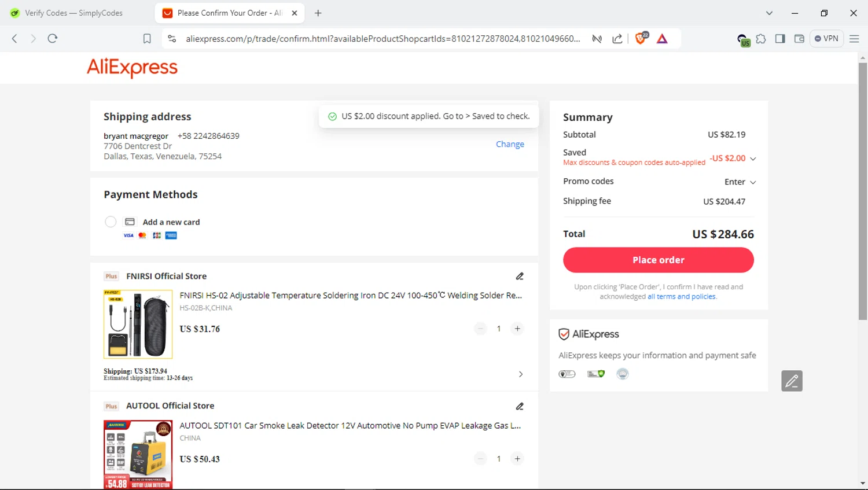Go back with the browser back arrow
Screen dimensions: 868x490
coord(14,39)
